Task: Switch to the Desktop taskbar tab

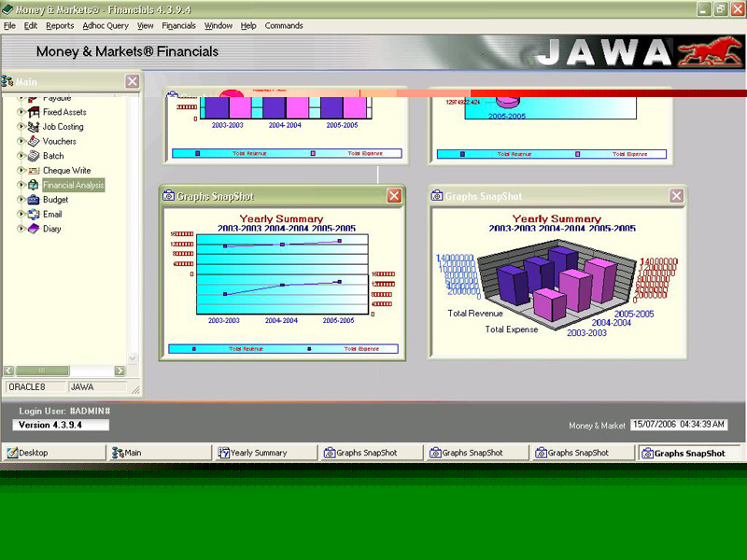Action: click(54, 453)
